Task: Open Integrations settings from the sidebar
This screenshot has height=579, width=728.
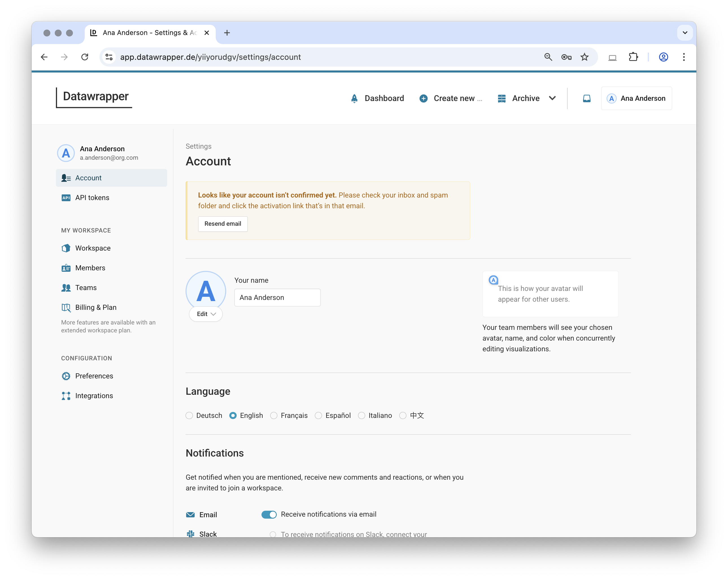Action: click(94, 395)
